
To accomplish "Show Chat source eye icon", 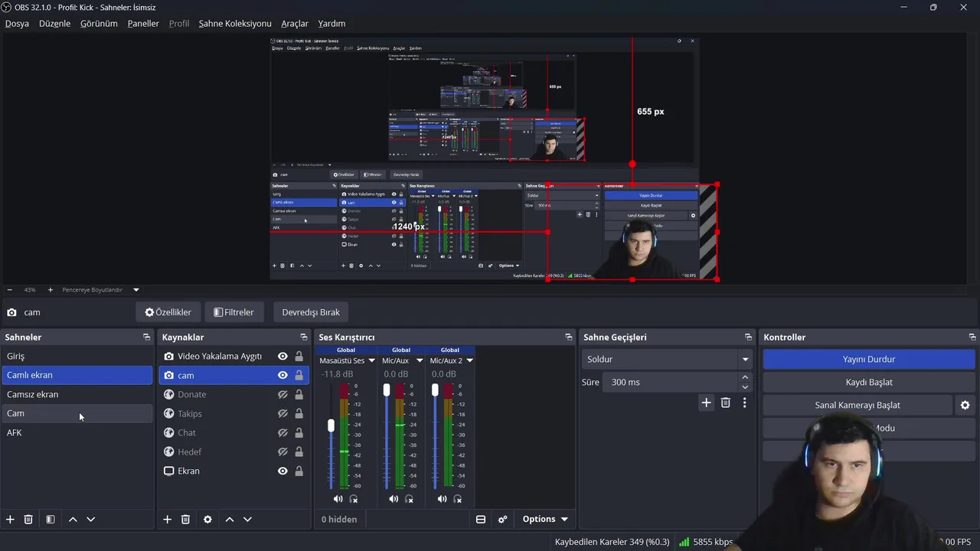I will (283, 432).
